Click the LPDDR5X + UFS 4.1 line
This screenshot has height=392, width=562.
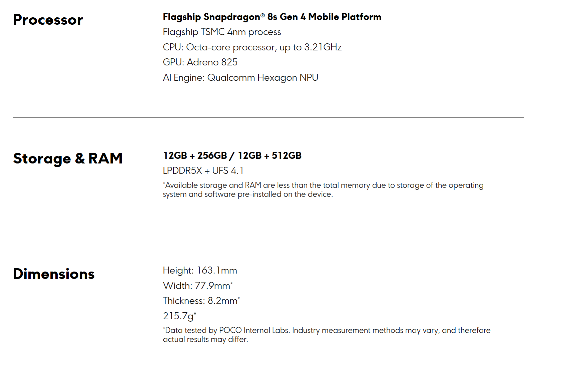203,171
